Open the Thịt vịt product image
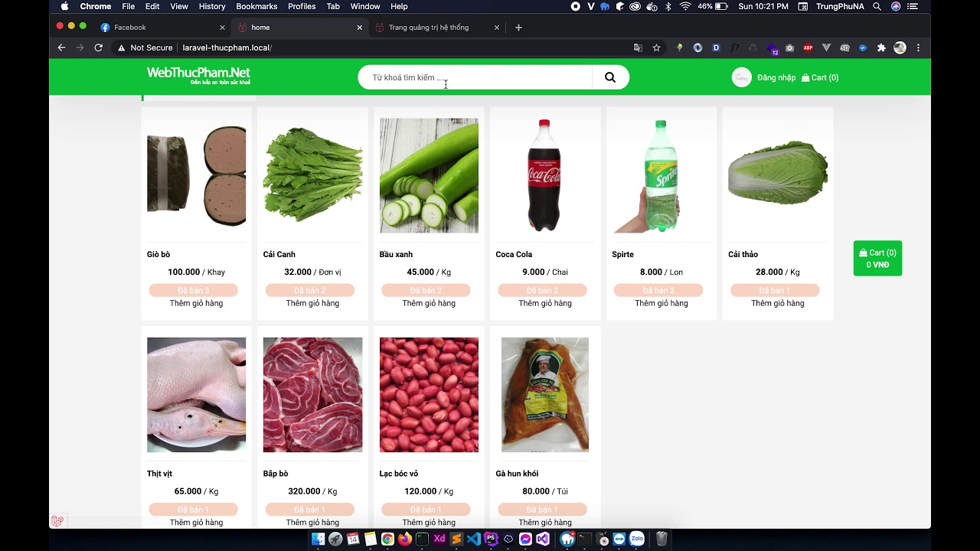Viewport: 980px width, 551px height. 197,395
